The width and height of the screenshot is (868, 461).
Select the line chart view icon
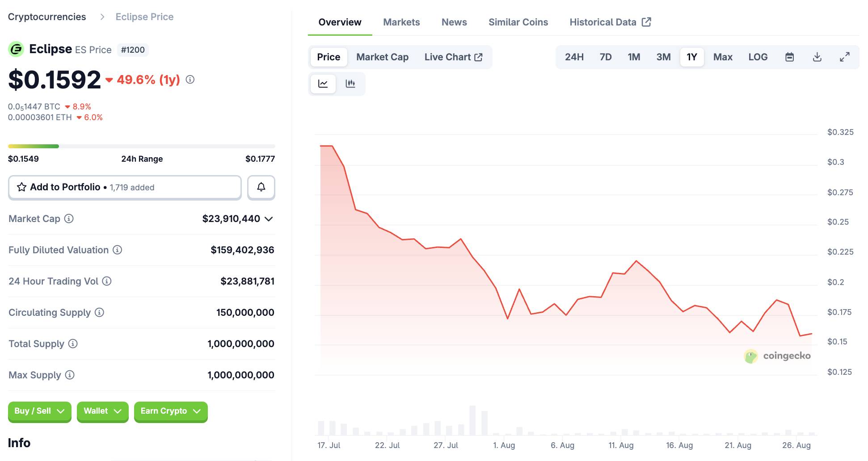point(323,84)
